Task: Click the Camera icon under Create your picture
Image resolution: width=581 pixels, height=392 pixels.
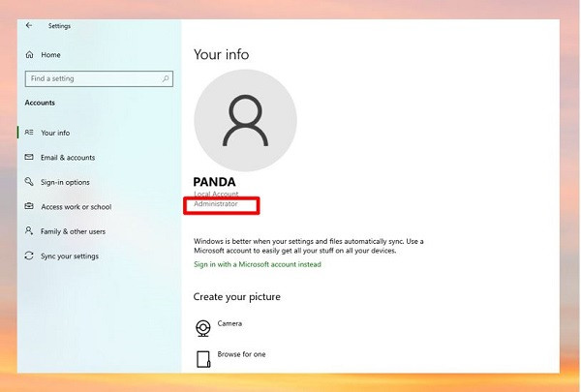Action: pyautogui.click(x=203, y=328)
